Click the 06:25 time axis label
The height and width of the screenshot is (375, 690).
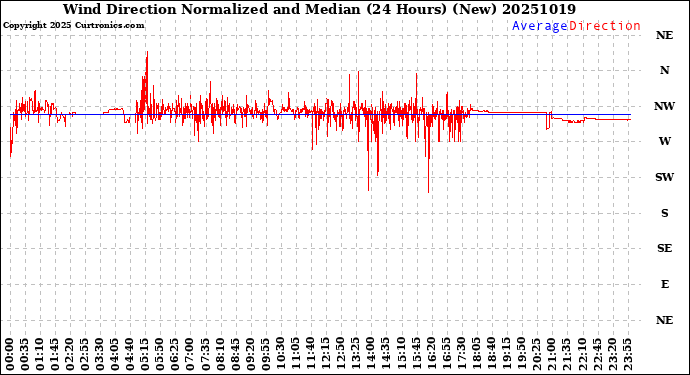point(176,355)
